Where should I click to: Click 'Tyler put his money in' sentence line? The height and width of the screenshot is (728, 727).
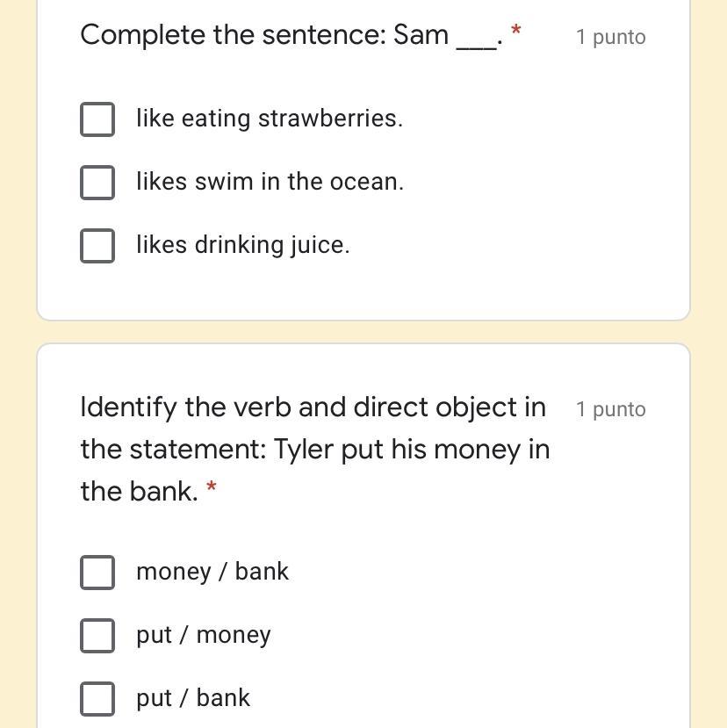click(412, 450)
